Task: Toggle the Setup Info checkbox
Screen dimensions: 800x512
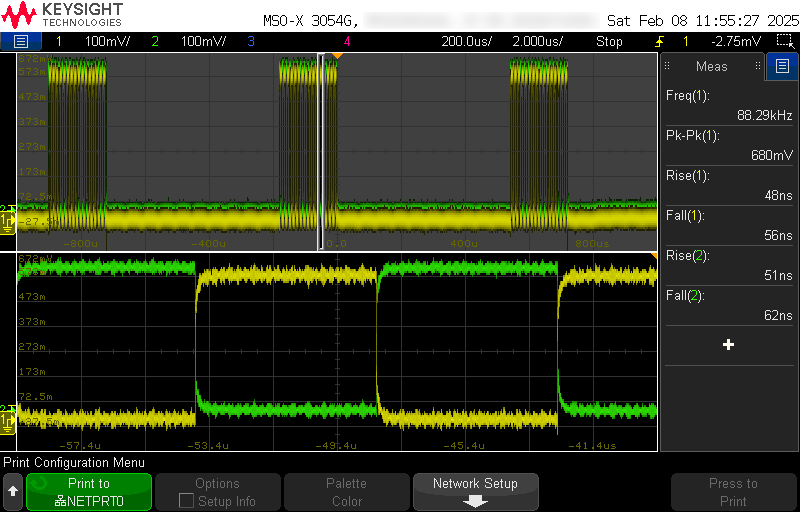Action: pyautogui.click(x=186, y=501)
